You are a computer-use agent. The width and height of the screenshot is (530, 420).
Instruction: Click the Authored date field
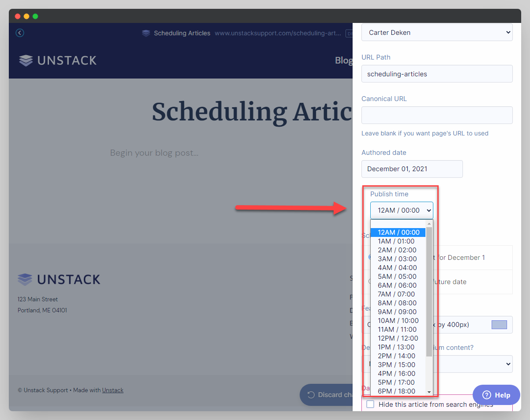412,169
